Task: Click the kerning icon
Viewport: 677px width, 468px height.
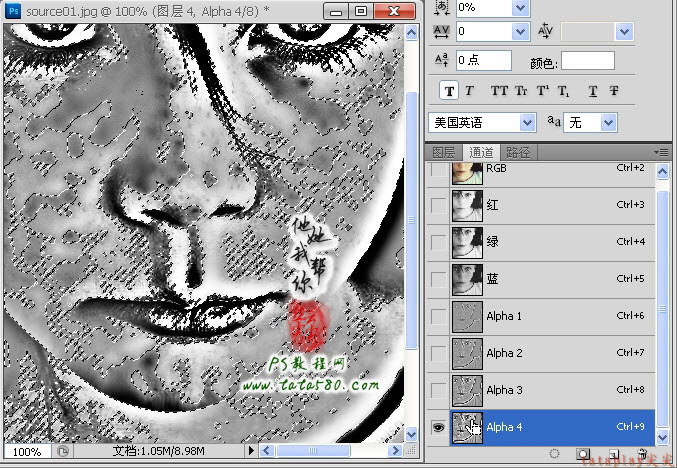Action: [x=546, y=31]
